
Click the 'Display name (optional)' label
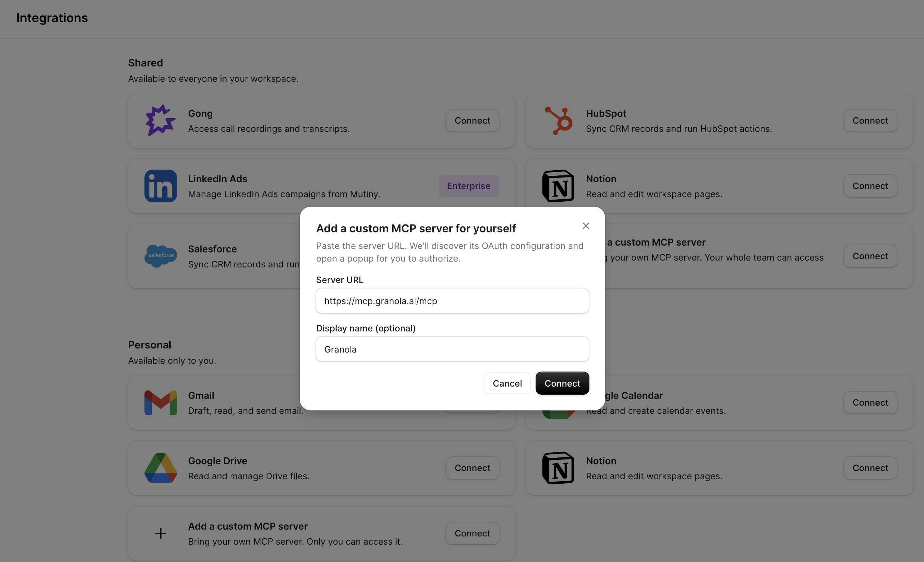[366, 328]
